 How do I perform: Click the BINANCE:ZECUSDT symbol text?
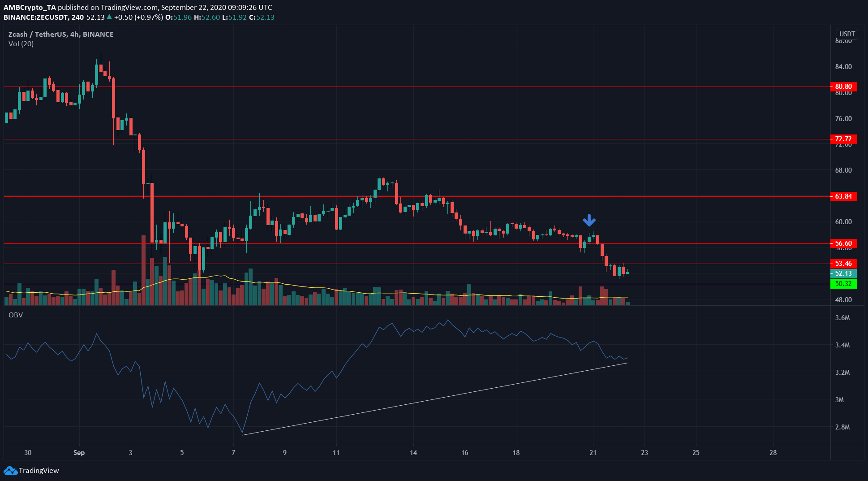pyautogui.click(x=36, y=17)
